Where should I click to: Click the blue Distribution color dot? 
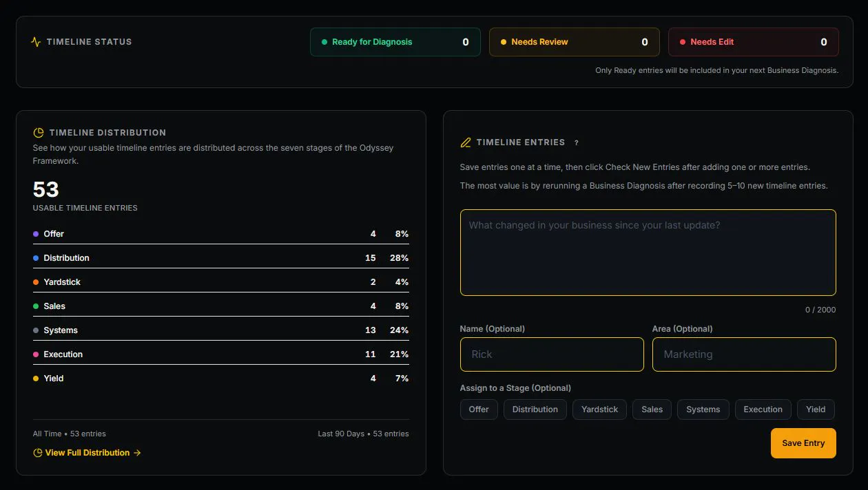[36, 258]
